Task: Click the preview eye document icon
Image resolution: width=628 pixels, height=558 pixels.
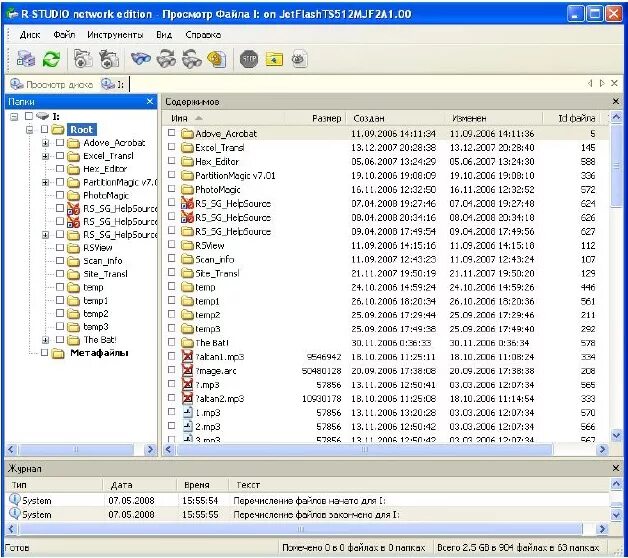Action: [x=300, y=59]
